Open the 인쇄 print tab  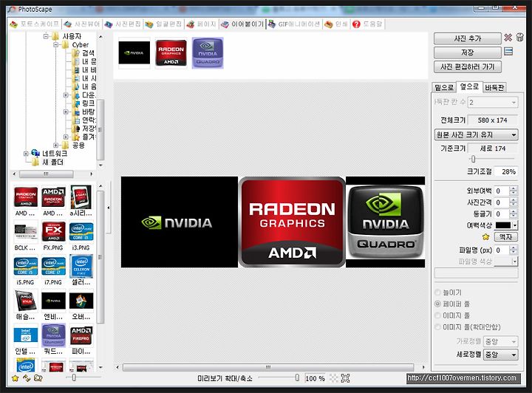pyautogui.click(x=336, y=24)
